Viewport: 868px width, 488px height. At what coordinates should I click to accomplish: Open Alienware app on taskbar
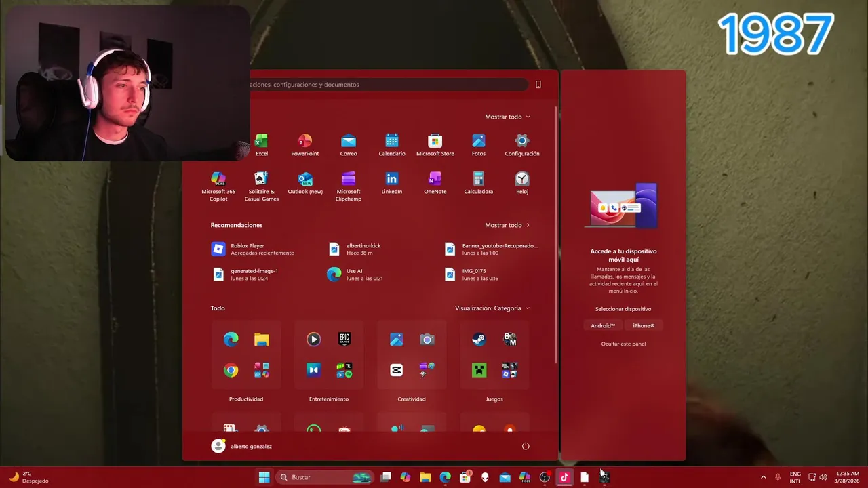coord(485,477)
